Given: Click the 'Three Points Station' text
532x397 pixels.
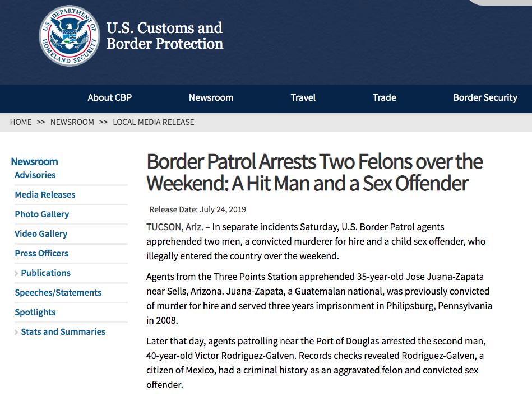Looking at the screenshot, I should tap(256, 277).
